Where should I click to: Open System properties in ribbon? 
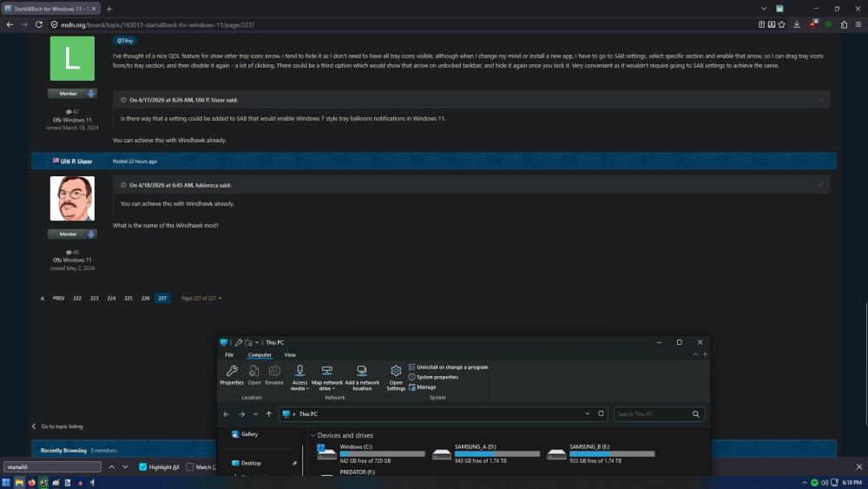(433, 377)
